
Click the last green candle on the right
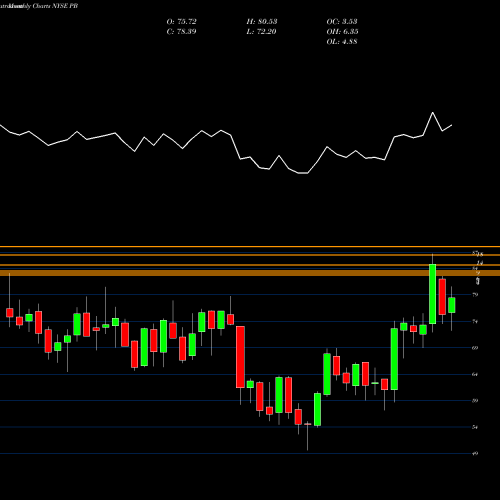(452, 305)
